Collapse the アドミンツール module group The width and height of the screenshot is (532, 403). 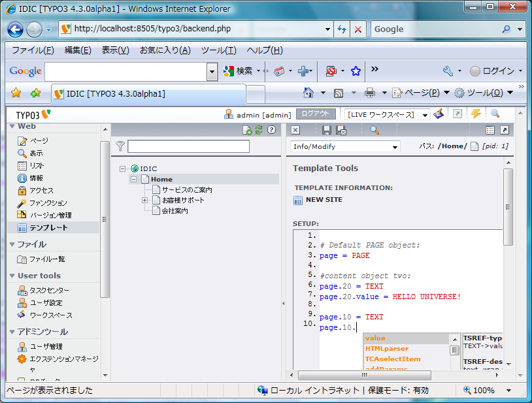[x=12, y=332]
